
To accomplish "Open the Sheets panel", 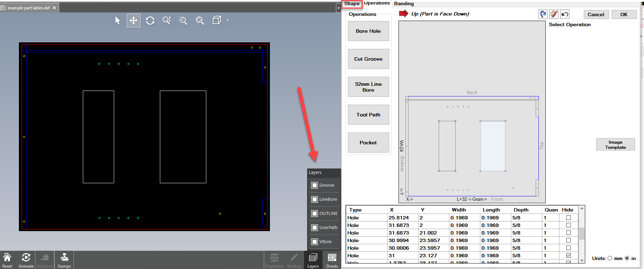I will pos(332,260).
